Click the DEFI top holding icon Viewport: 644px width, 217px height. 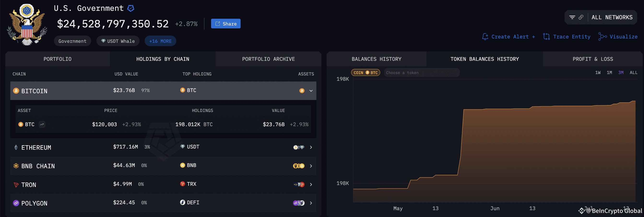(183, 202)
